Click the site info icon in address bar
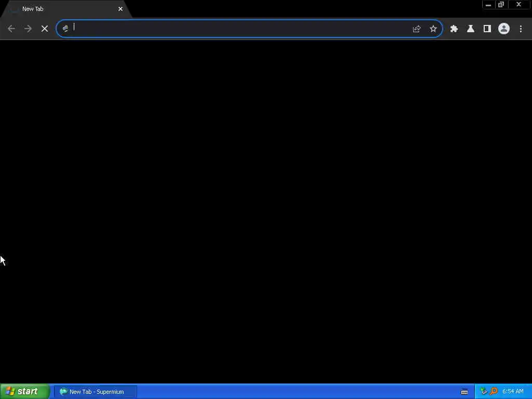 (65, 29)
